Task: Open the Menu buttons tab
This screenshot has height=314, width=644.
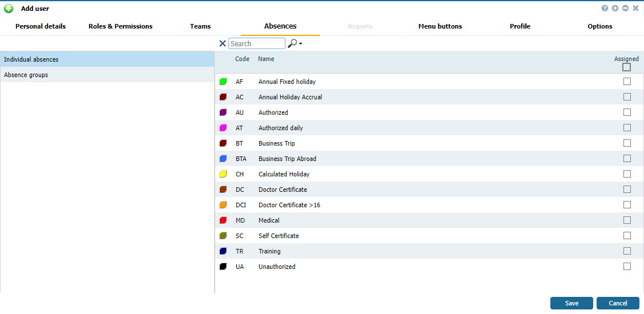Action: tap(440, 26)
